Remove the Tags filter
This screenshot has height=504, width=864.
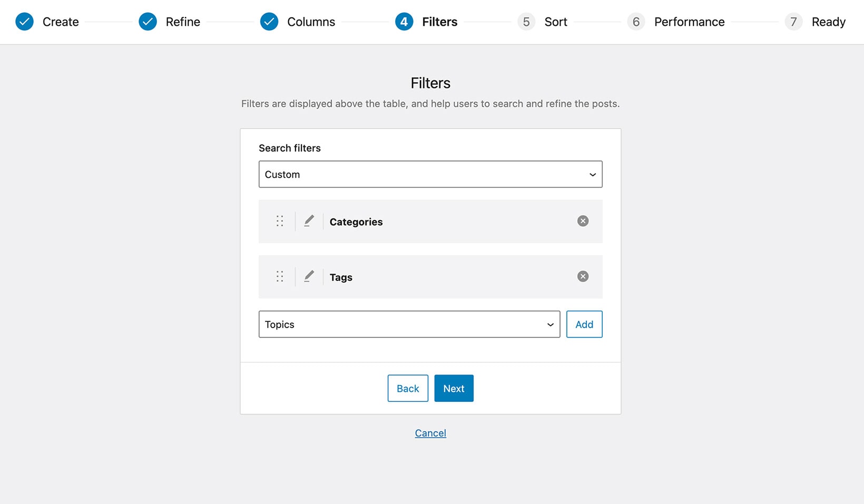tap(583, 276)
